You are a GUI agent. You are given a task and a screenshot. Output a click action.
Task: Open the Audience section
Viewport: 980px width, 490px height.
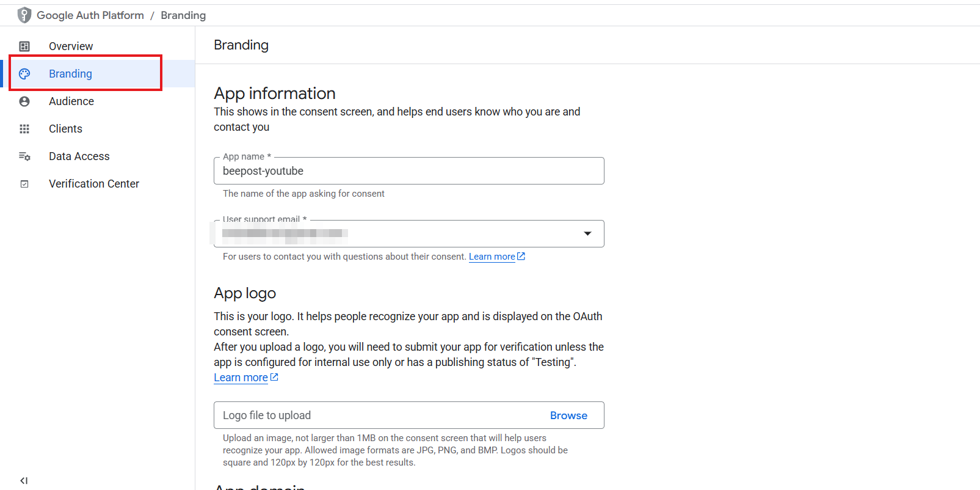(x=98, y=101)
